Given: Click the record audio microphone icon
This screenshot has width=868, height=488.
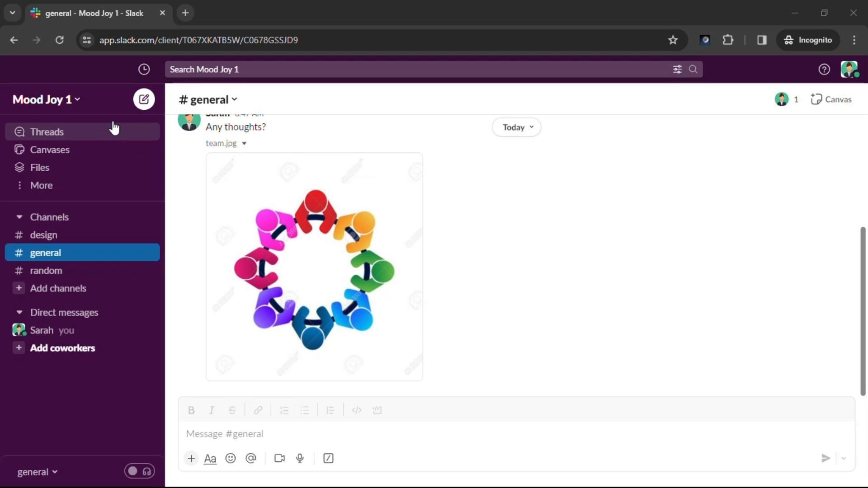Looking at the screenshot, I should click(x=300, y=458).
